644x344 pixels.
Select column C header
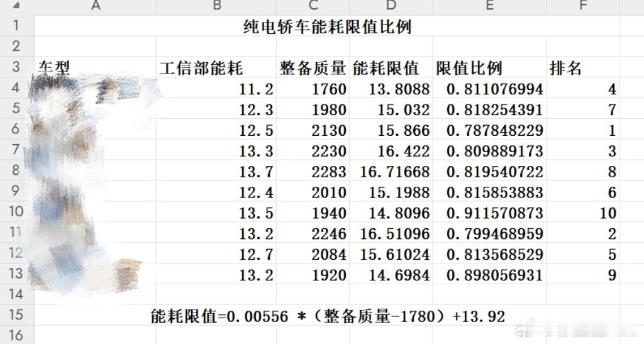click(x=313, y=6)
